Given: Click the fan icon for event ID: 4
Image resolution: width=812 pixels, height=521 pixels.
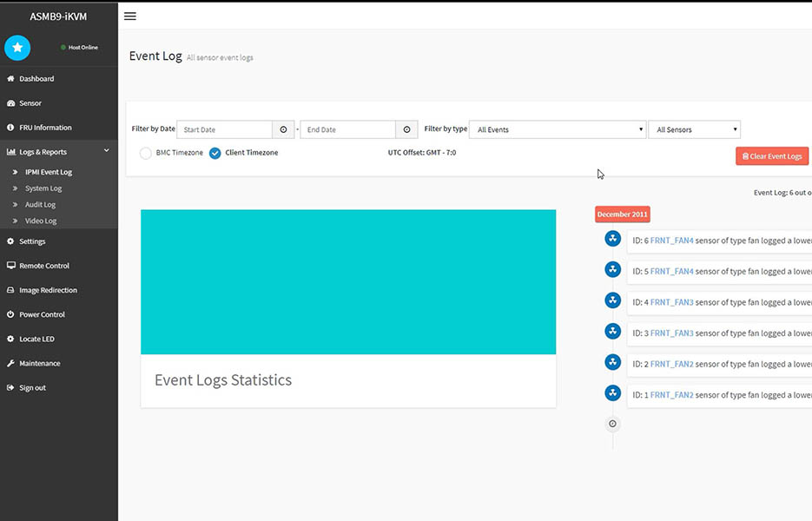Looking at the screenshot, I should point(612,300).
